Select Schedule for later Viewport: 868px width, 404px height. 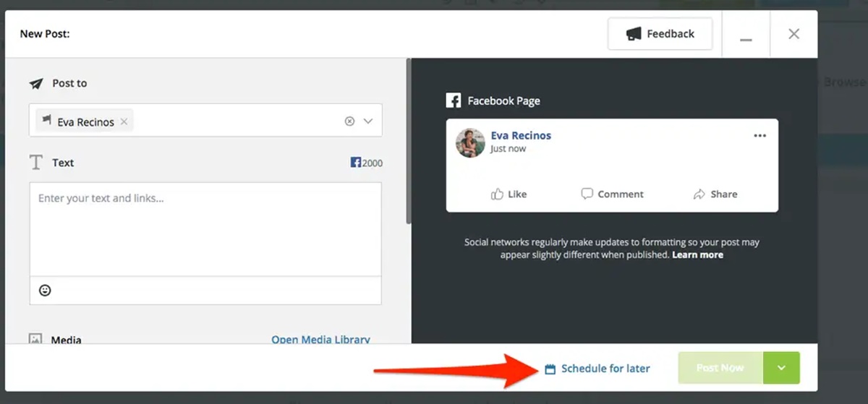[x=605, y=369]
